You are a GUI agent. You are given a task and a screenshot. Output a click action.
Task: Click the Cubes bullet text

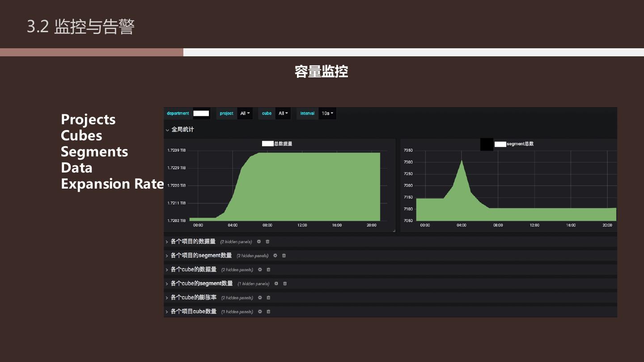tap(81, 135)
